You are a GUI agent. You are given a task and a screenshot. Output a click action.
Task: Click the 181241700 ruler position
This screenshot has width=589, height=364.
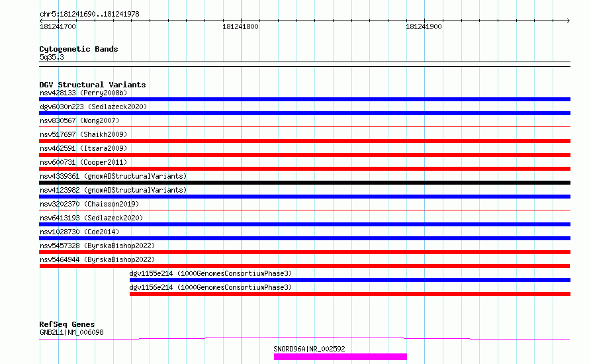tap(58, 26)
